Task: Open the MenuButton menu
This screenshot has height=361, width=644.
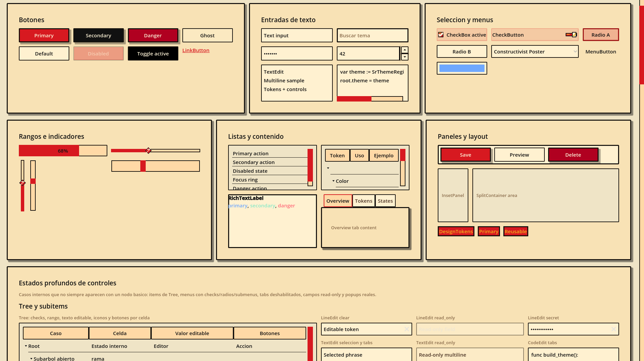Action: tap(601, 51)
